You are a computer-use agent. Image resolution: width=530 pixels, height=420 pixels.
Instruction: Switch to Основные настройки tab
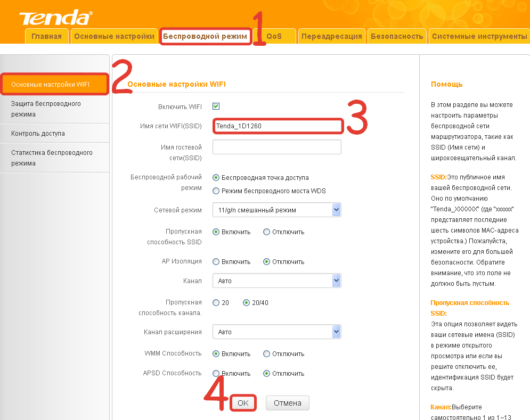114,36
